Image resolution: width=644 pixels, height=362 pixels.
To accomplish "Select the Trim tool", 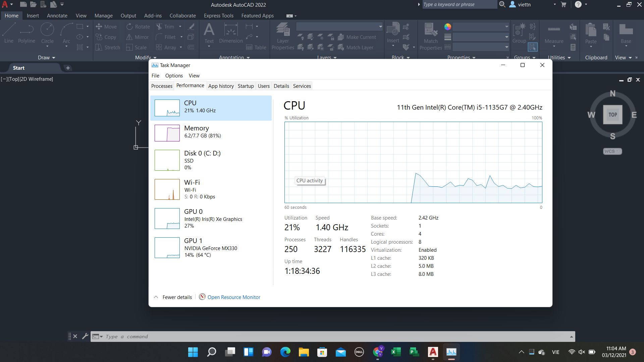I will tap(168, 26).
